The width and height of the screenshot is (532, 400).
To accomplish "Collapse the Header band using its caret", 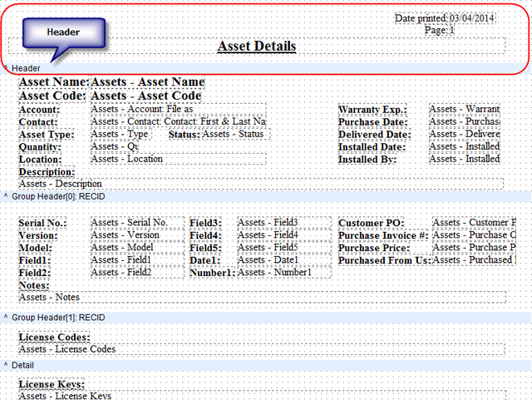I will (x=5, y=67).
